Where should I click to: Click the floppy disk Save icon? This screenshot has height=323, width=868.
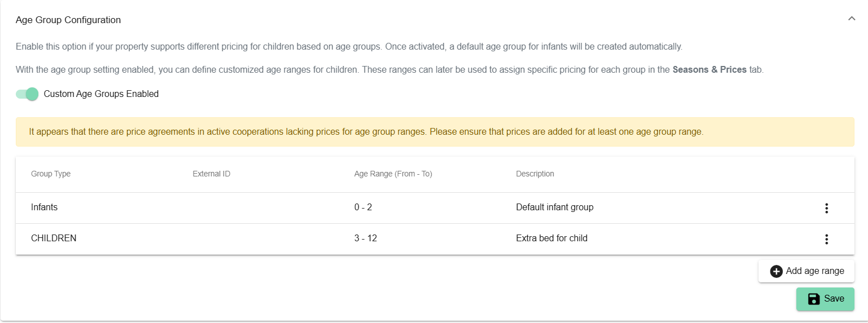[x=813, y=299]
